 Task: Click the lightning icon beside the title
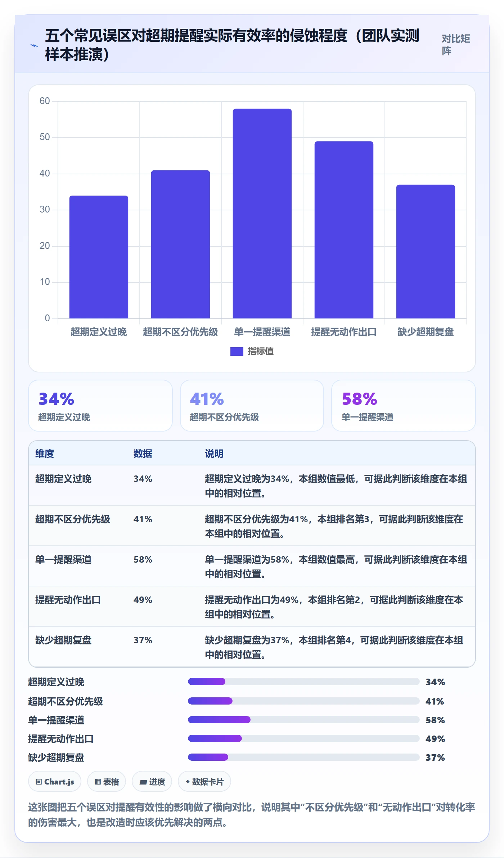click(34, 45)
